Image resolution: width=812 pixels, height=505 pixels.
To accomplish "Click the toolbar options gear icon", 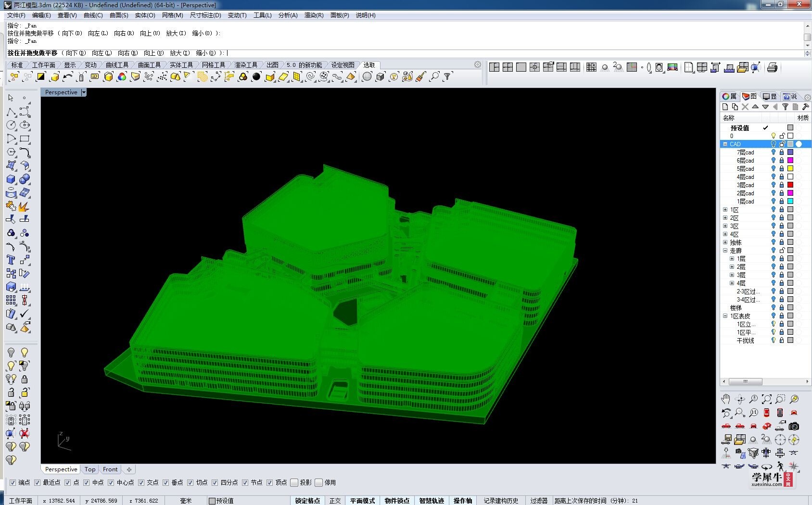I will click(x=478, y=64).
